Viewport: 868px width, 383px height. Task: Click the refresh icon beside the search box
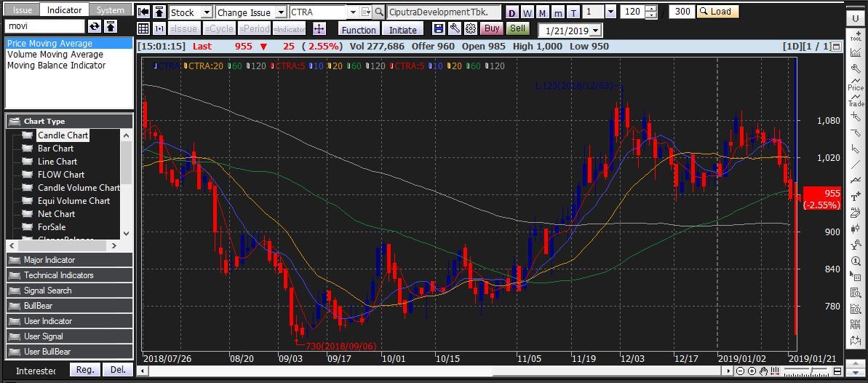pos(95,26)
